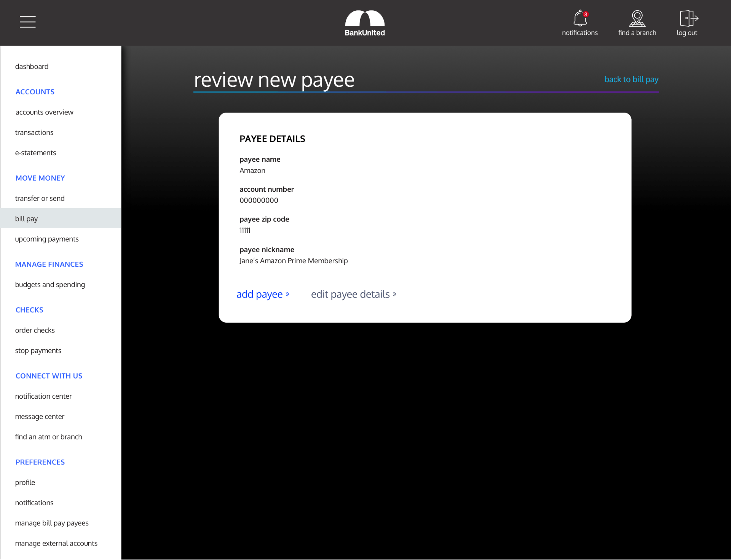Select order checks option

pyautogui.click(x=35, y=331)
